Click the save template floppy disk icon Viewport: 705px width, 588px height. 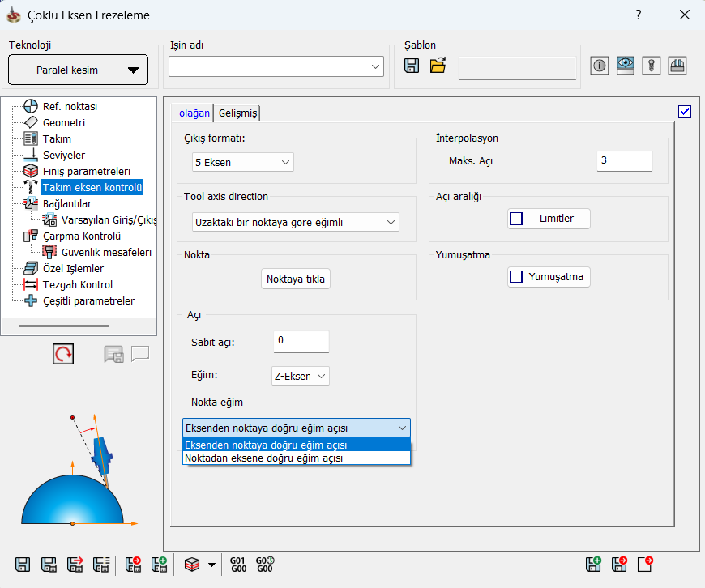click(x=412, y=66)
